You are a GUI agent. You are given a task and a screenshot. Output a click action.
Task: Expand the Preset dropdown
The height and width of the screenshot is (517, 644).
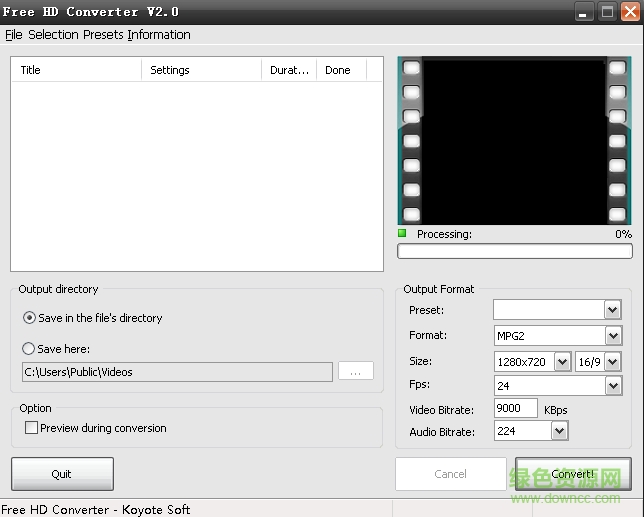(x=612, y=310)
